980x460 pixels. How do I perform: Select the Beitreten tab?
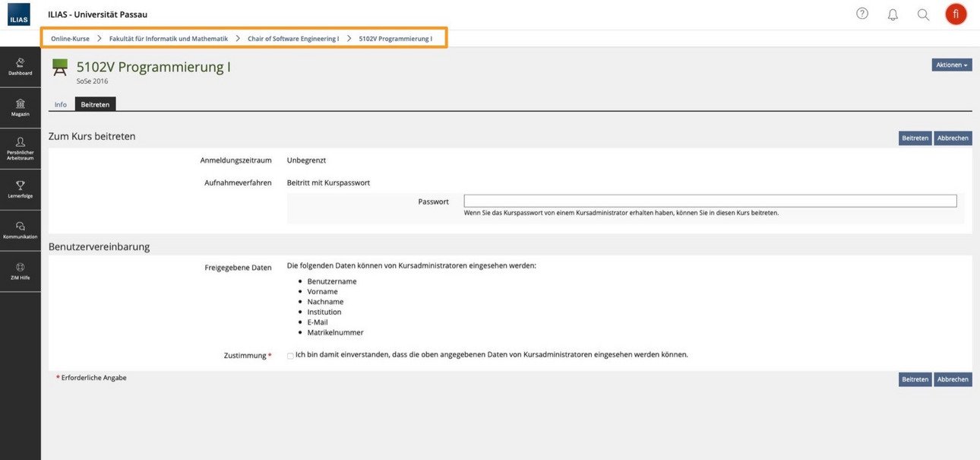pos(95,104)
